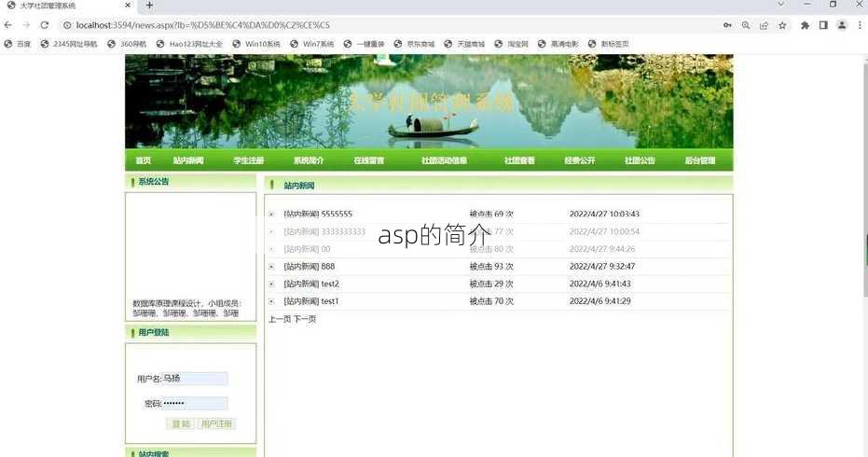Click the bullet icon beside the 5555555 row

click(271, 215)
